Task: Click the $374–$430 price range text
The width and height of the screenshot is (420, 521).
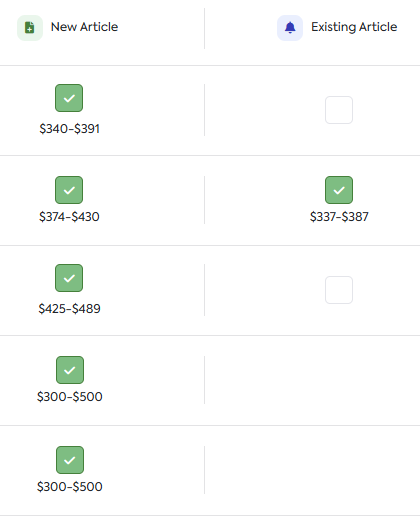Action: click(x=69, y=217)
